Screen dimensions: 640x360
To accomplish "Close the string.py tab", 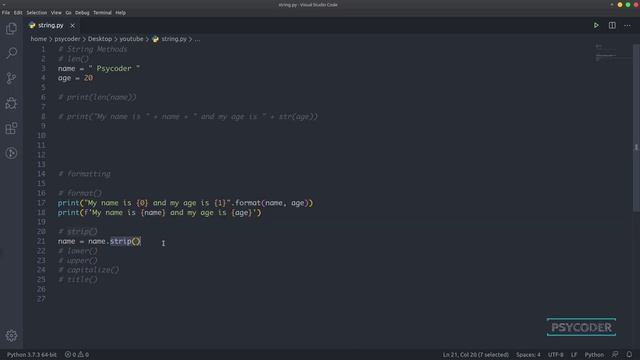I will point(72,25).
